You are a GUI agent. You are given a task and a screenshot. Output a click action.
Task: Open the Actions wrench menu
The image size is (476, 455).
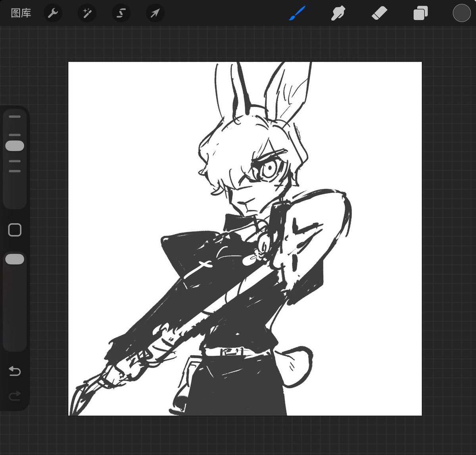point(53,13)
